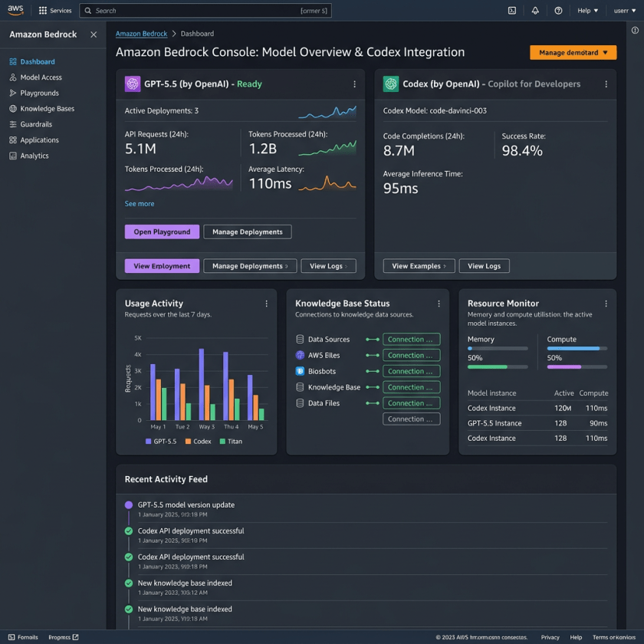This screenshot has width=644, height=644.
Task: Click the GPT-5.5 legend color swatch
Action: coord(148,442)
